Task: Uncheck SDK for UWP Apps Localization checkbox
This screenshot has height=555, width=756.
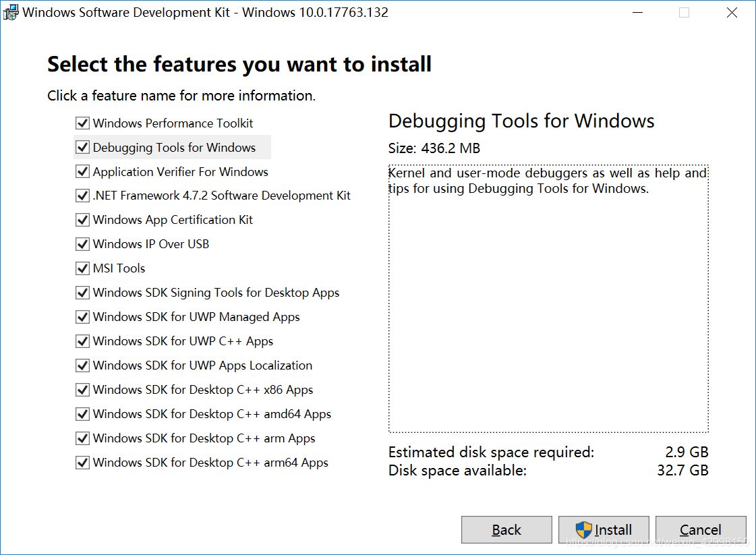Action: pyautogui.click(x=82, y=366)
